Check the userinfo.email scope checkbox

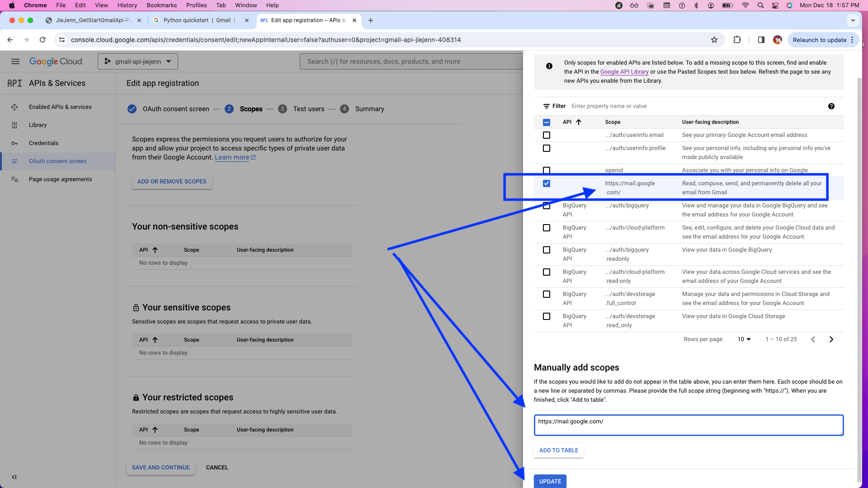point(547,135)
